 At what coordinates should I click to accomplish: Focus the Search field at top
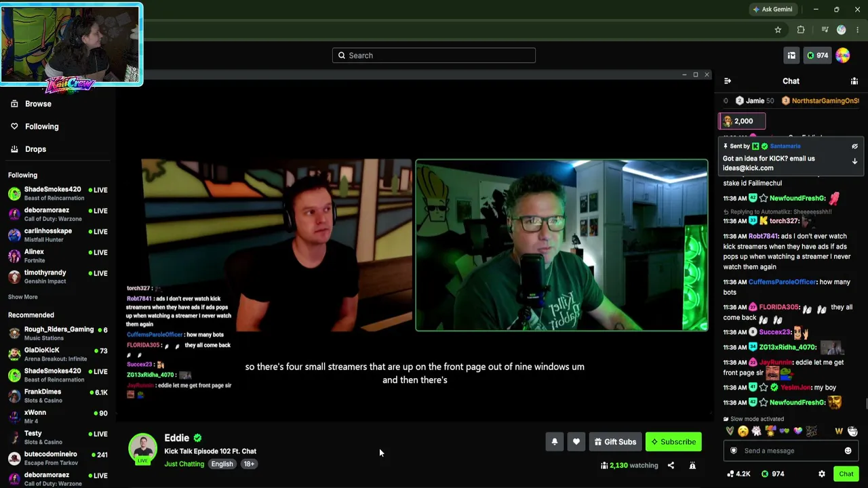point(434,56)
